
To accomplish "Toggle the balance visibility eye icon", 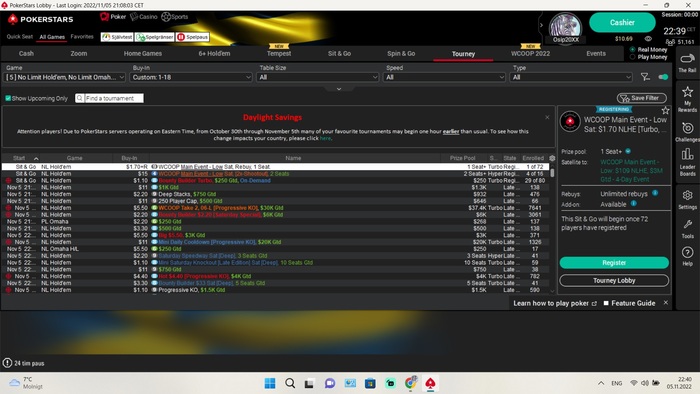I will coord(648,39).
